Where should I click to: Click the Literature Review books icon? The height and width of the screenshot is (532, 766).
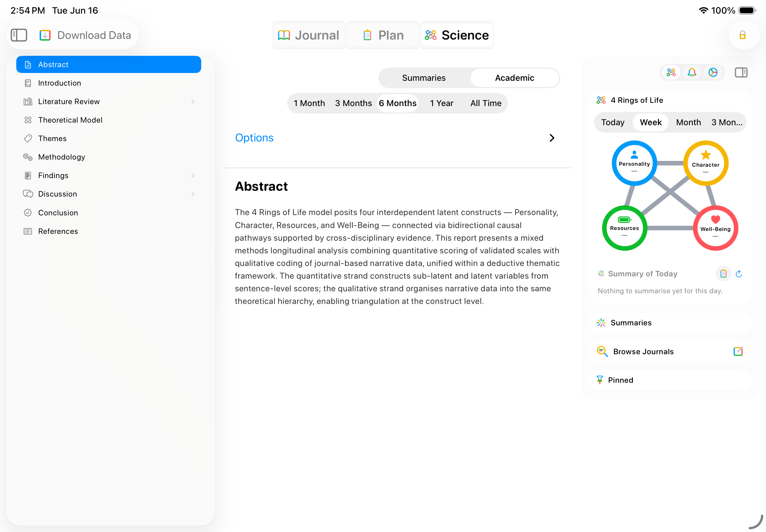28,102
